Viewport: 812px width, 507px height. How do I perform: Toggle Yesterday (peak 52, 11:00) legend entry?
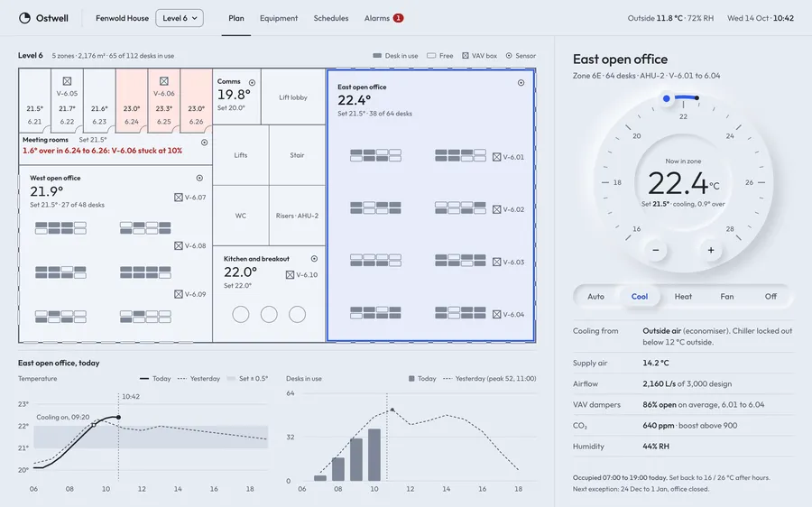[490, 379]
